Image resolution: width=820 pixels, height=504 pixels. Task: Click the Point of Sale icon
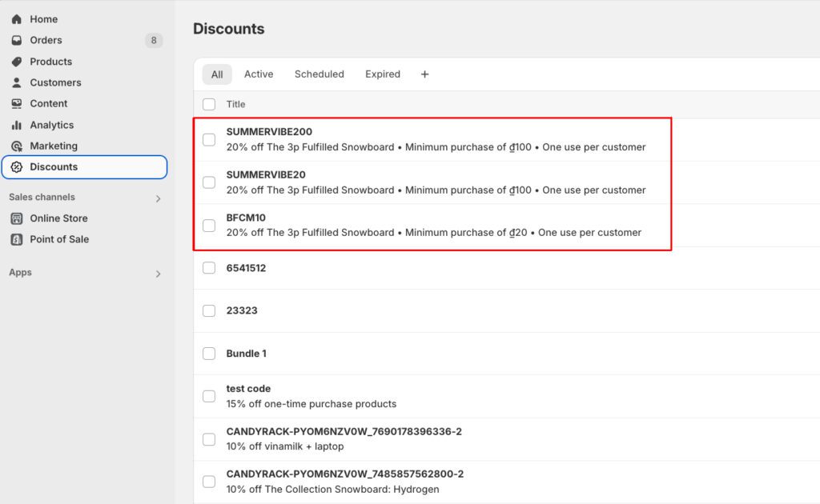click(x=16, y=239)
